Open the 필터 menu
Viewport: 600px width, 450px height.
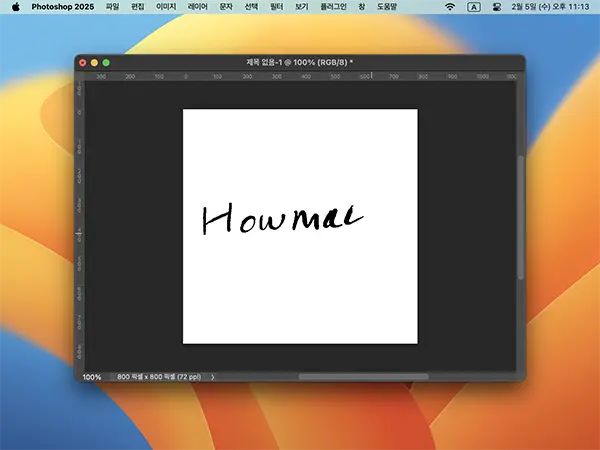click(x=276, y=7)
